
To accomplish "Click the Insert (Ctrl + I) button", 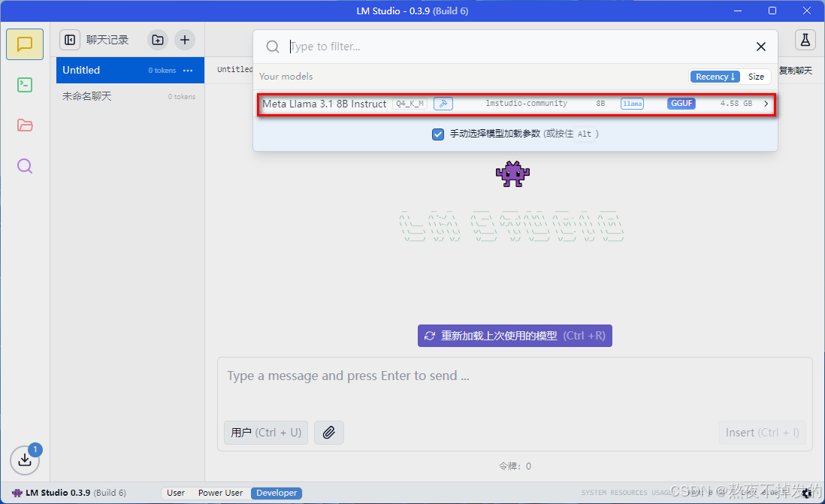I will point(763,433).
